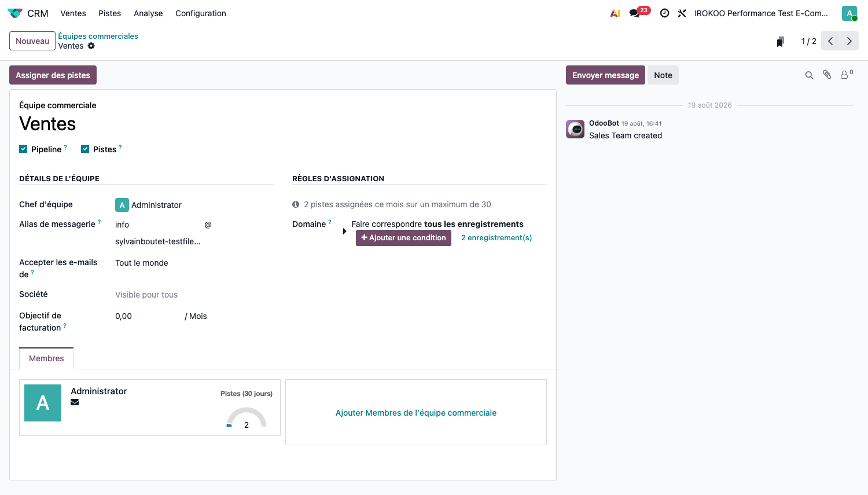Screen dimensions: 868x495
Task: Click the envelope icon under Administrator member
Action: coord(75,402)
